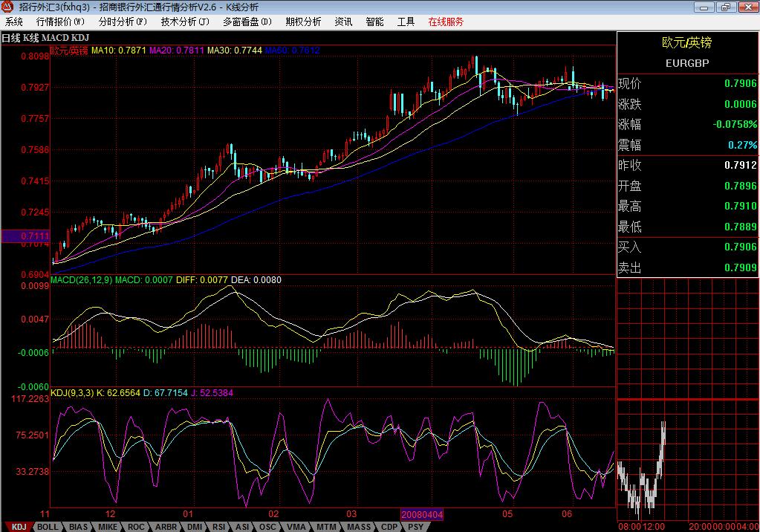Click the 昨收 value 0.7912
This screenshot has height=532, width=760.
point(740,166)
